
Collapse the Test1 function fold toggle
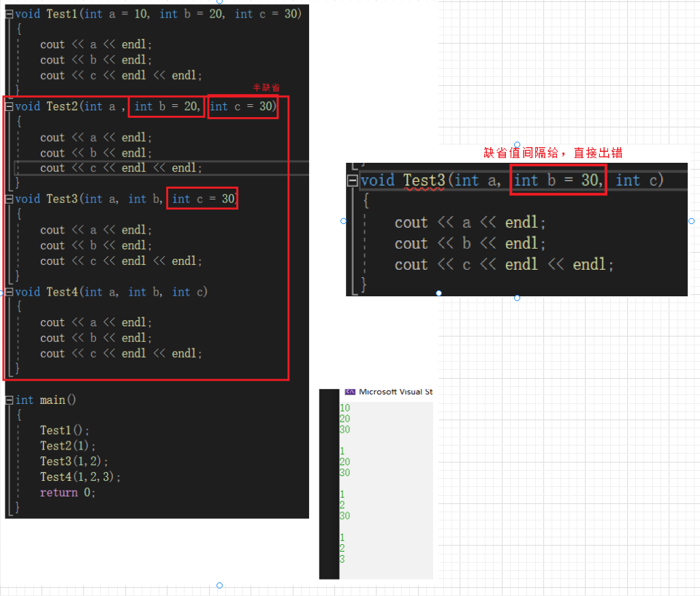click(9, 14)
